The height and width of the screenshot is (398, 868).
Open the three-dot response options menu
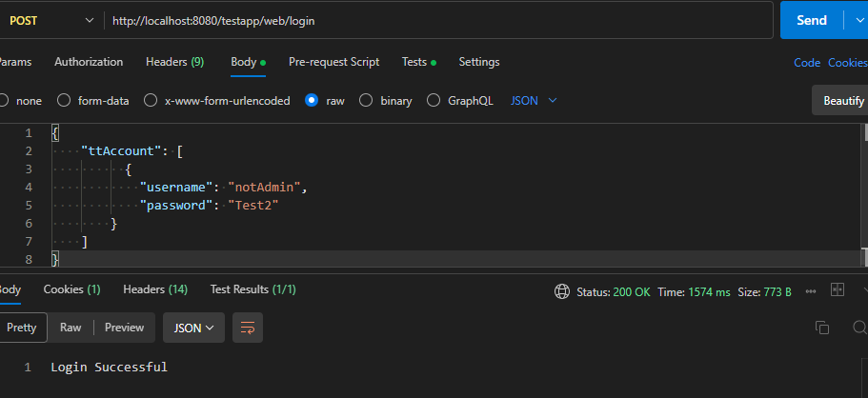point(811,291)
